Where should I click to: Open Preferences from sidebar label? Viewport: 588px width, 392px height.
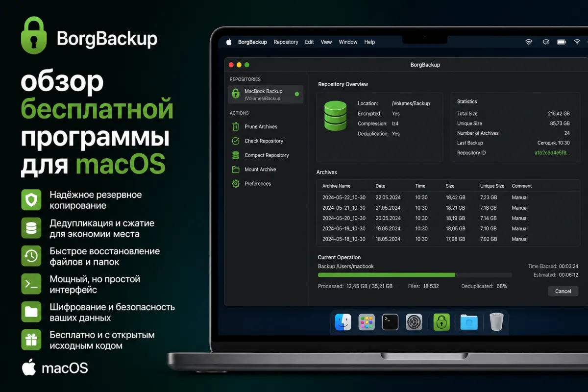tap(258, 183)
